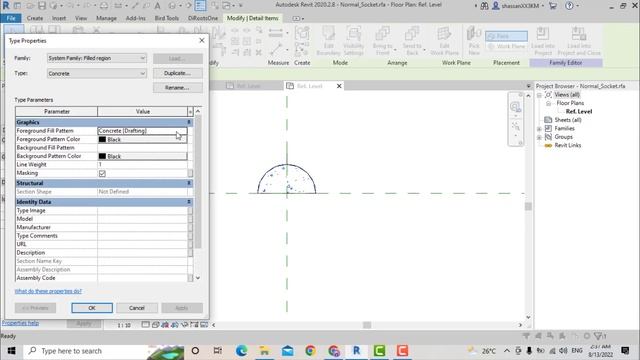Screen dimensions: 640x360
Task: Expand Families node in Project Browser
Action: [539, 129]
